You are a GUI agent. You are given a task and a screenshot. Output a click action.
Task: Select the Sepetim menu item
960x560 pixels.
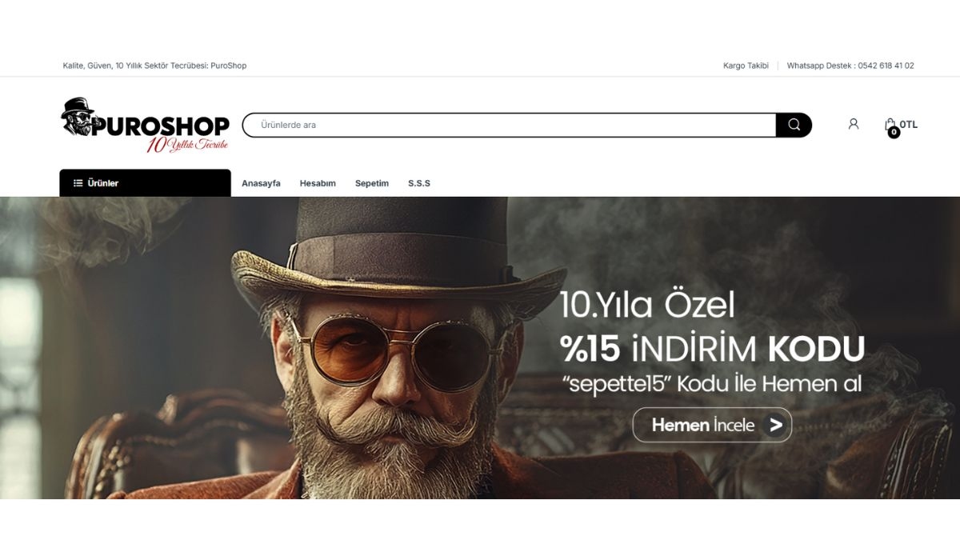(372, 183)
